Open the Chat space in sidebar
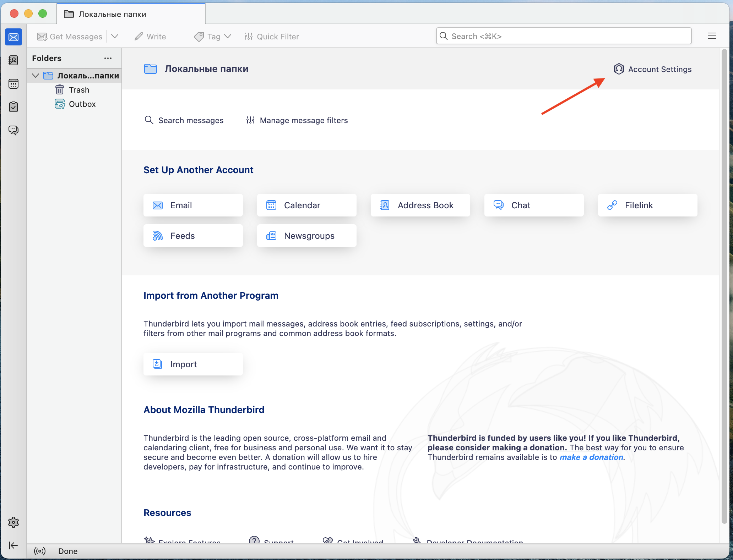The image size is (733, 560). [x=13, y=130]
